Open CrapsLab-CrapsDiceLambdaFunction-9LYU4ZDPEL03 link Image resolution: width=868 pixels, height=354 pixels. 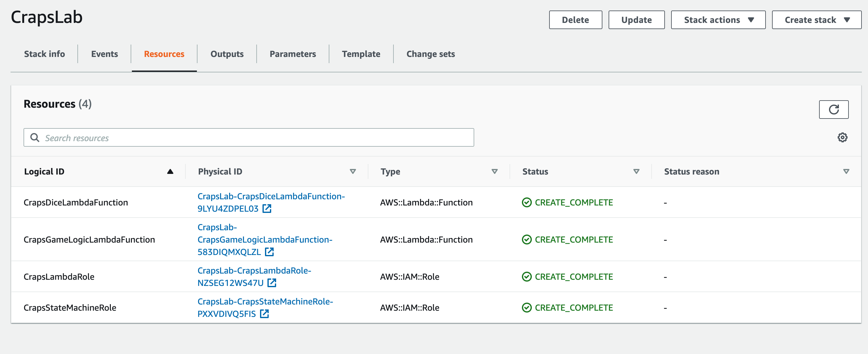[x=271, y=202]
